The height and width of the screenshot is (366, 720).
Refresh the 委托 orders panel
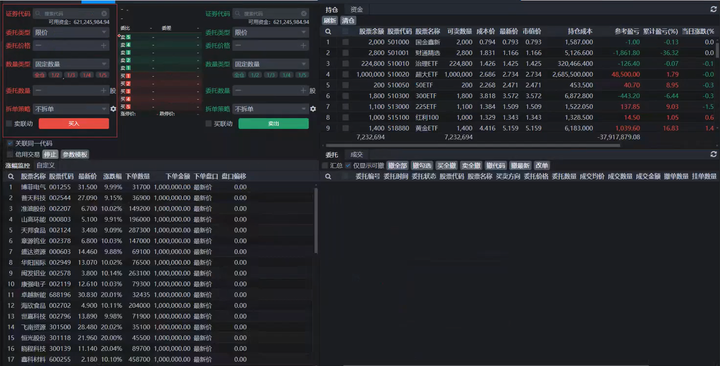coord(713,154)
